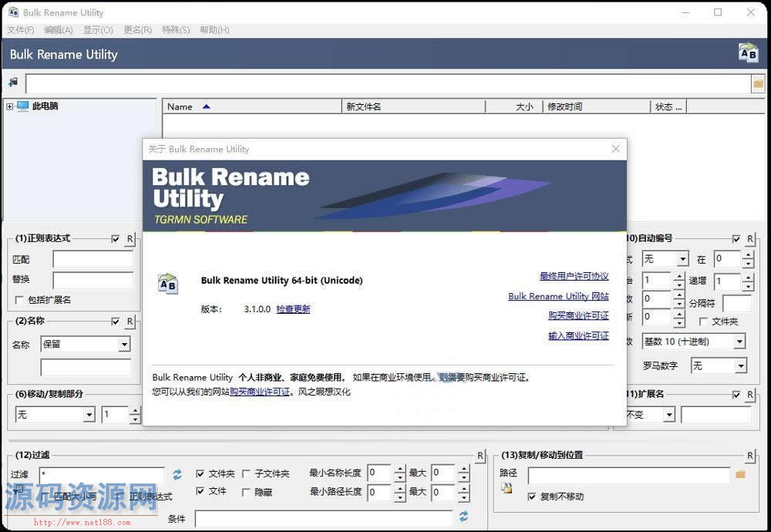Click the 匹配 regex input field
Screen dimensions: 771x532
pos(93,259)
